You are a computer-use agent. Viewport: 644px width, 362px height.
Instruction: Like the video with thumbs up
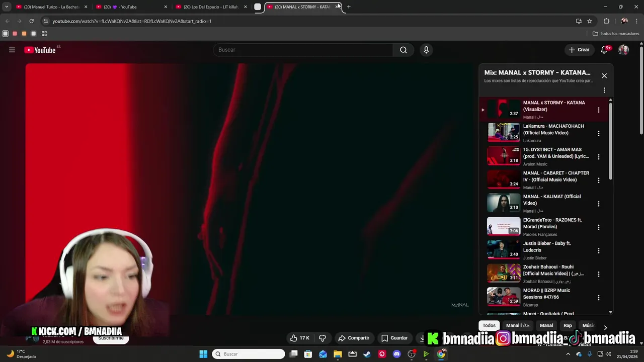click(x=300, y=338)
